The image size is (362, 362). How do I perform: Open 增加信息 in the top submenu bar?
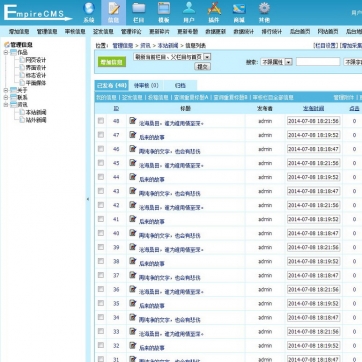click(x=19, y=32)
